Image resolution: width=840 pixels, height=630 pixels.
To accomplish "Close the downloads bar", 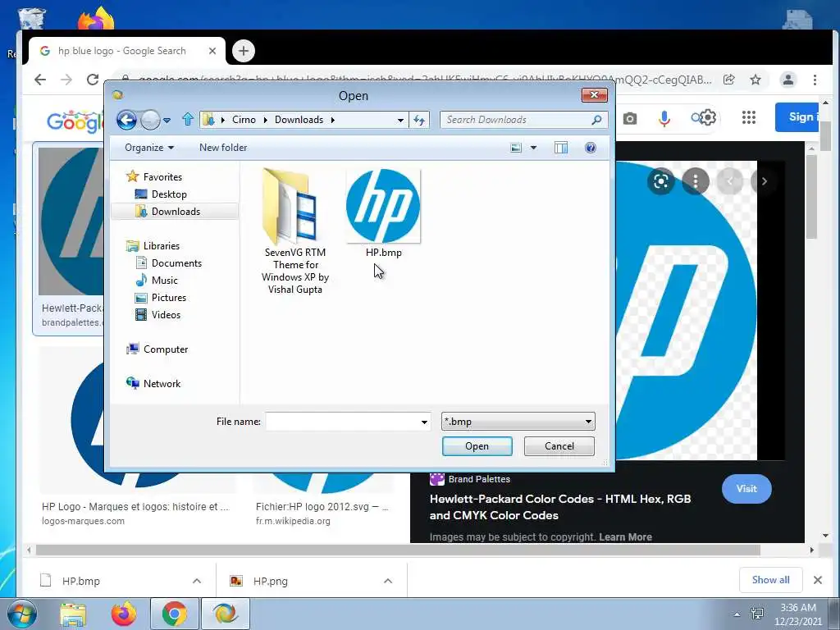I will 818,580.
